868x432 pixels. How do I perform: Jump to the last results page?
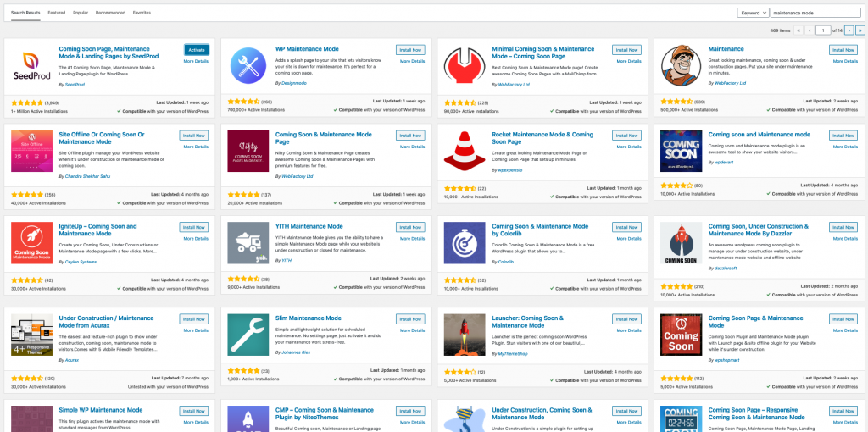pos(860,30)
